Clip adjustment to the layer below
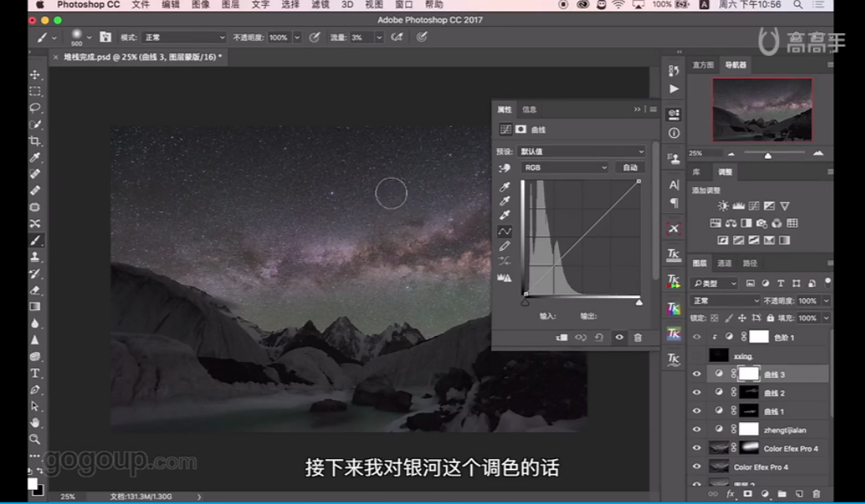 (x=562, y=338)
